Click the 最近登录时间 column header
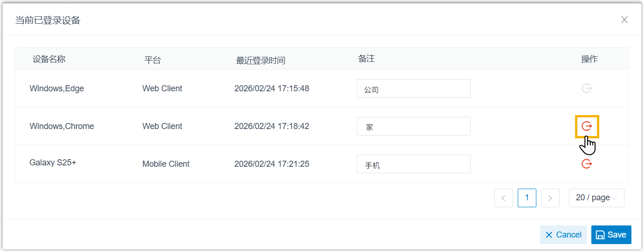Image resolution: width=644 pixels, height=252 pixels. point(260,61)
